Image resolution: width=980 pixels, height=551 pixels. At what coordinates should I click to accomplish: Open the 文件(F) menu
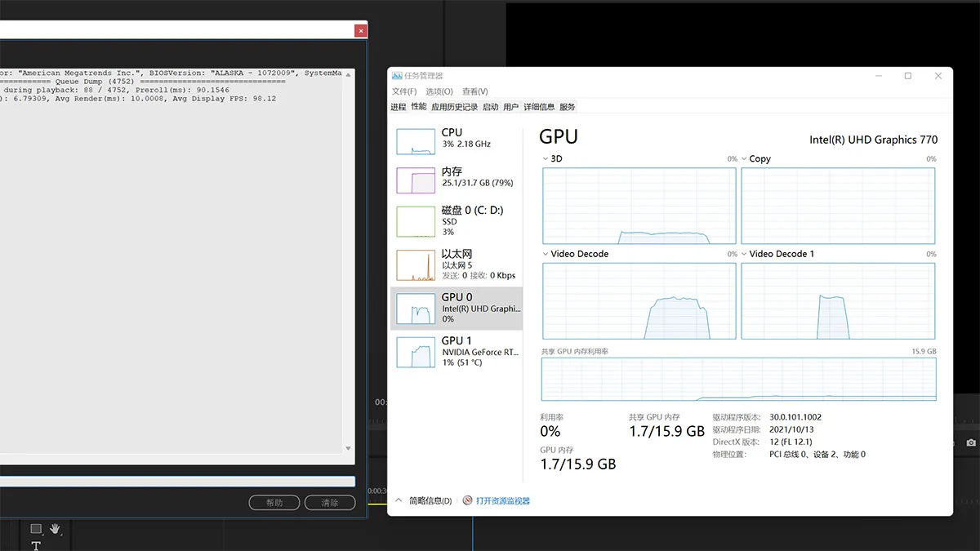click(404, 91)
